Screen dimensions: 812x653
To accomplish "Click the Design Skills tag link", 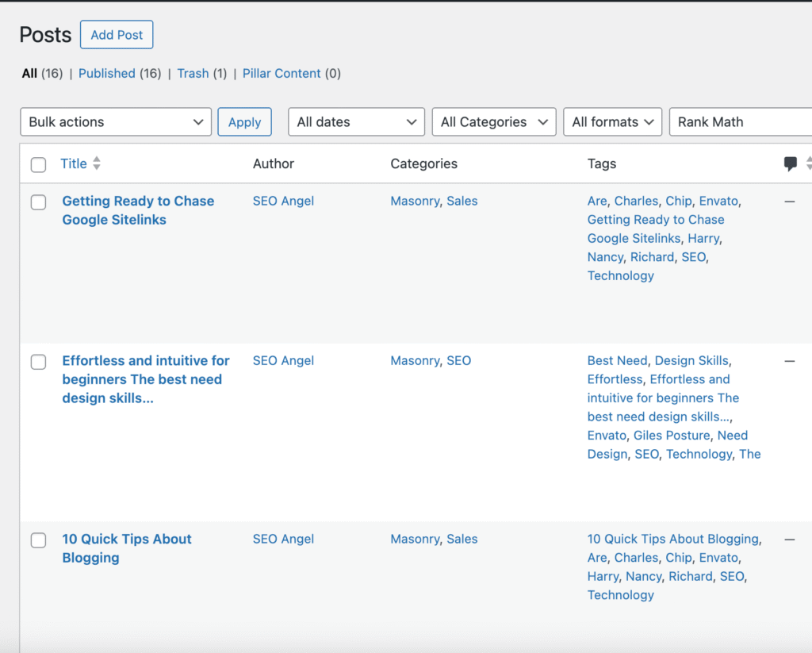I will (691, 360).
